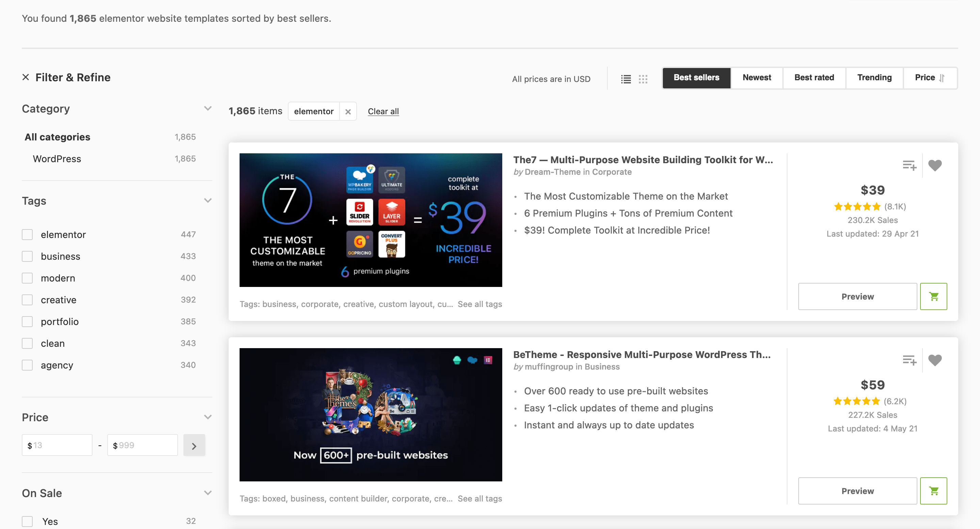Collapse the Category section
The height and width of the screenshot is (529, 980).
[208, 108]
